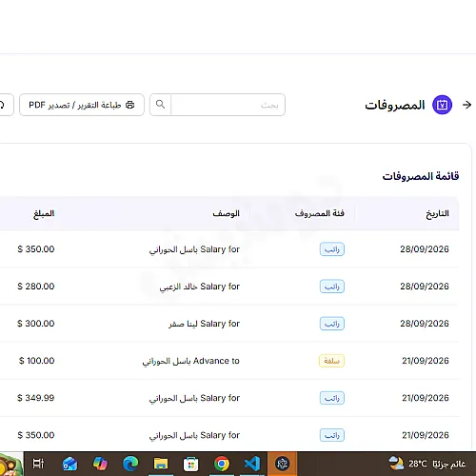This screenshot has width=476, height=476.
Task: Click the active Electron app taskbar icon
Action: (x=282, y=464)
